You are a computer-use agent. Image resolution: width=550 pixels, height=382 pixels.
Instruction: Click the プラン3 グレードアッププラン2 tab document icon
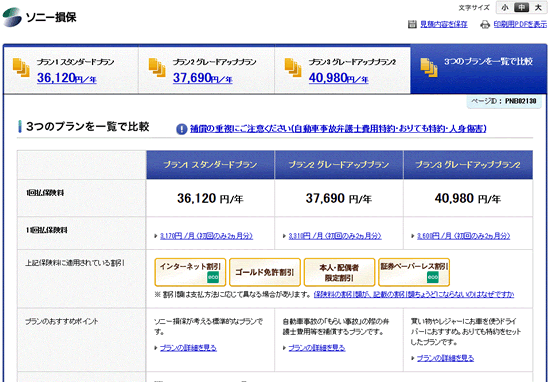tap(293, 67)
